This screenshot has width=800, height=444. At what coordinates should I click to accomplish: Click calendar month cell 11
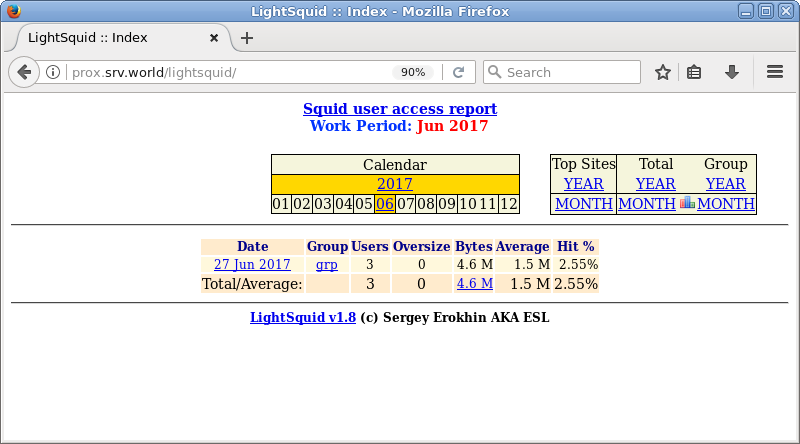(x=488, y=204)
